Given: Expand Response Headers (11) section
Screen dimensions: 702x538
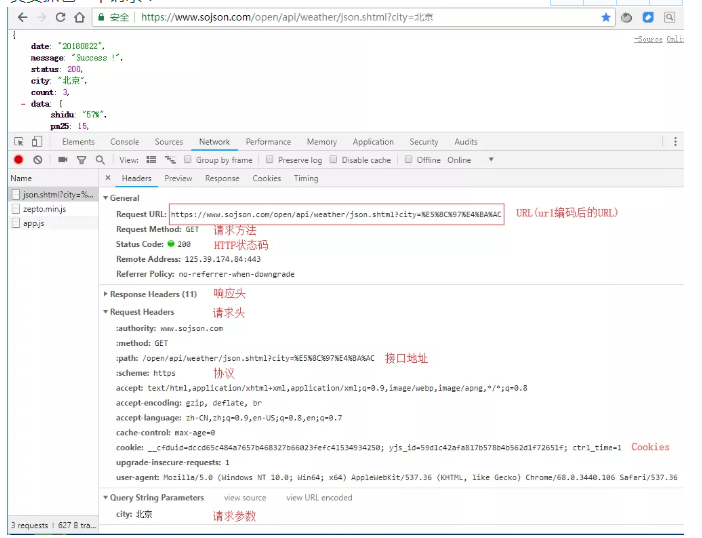Looking at the screenshot, I should pos(106,294).
